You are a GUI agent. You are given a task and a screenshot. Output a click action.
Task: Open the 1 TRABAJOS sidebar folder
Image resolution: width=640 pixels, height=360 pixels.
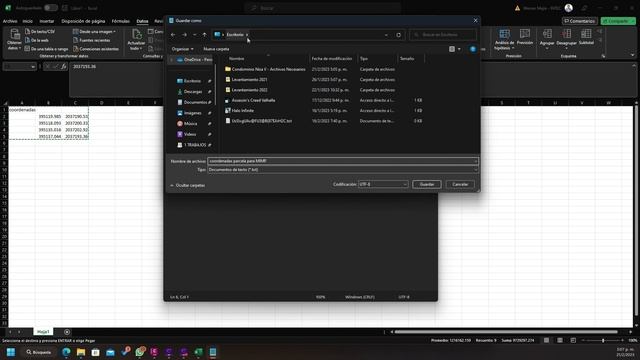tap(195, 145)
